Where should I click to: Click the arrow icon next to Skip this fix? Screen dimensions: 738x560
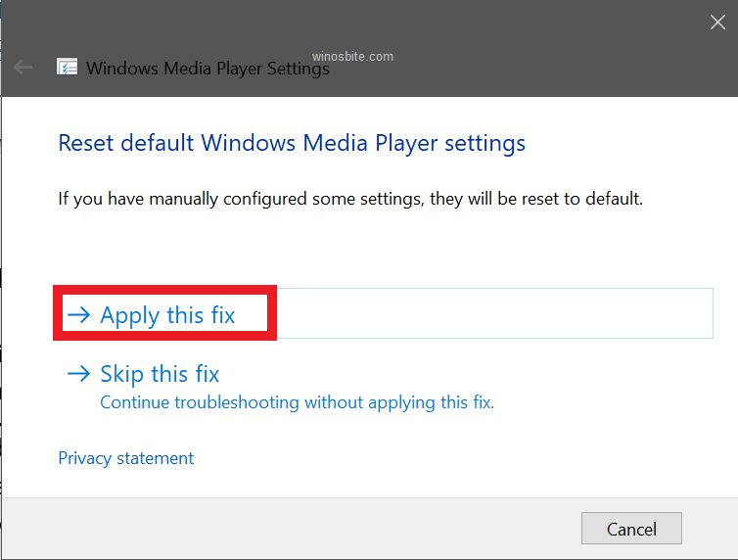pyautogui.click(x=78, y=374)
